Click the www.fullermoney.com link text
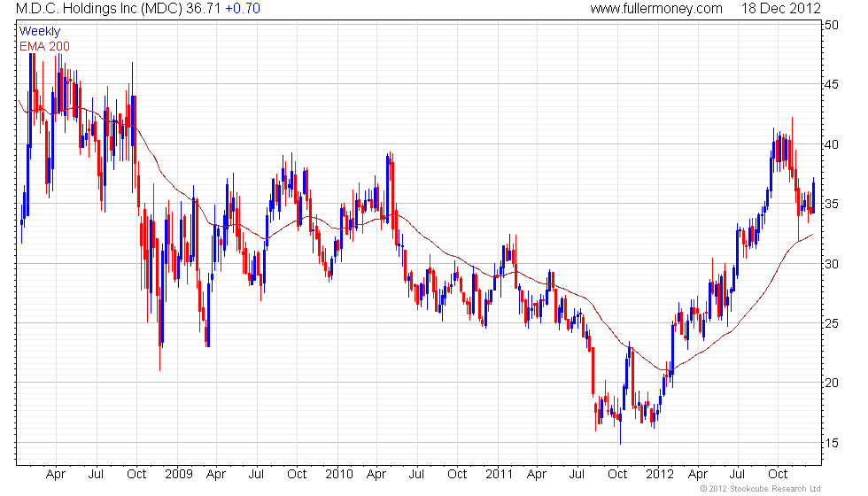868x496 pixels. [656, 8]
